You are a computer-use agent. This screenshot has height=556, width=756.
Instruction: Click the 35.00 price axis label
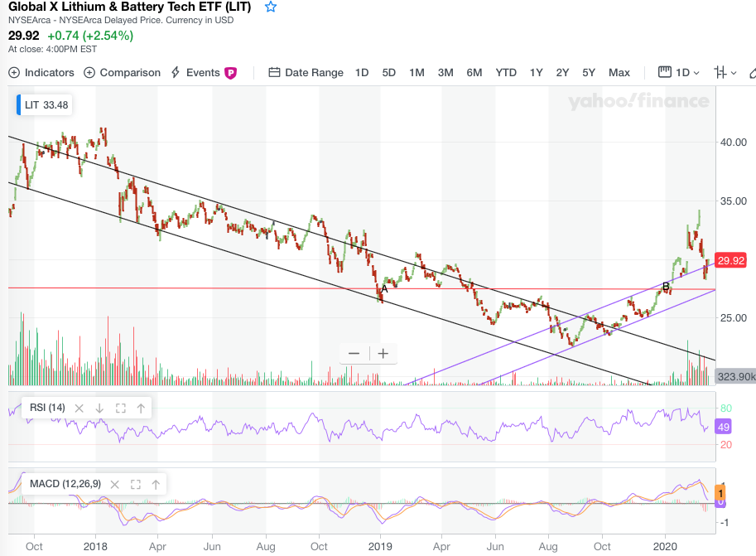pos(734,201)
